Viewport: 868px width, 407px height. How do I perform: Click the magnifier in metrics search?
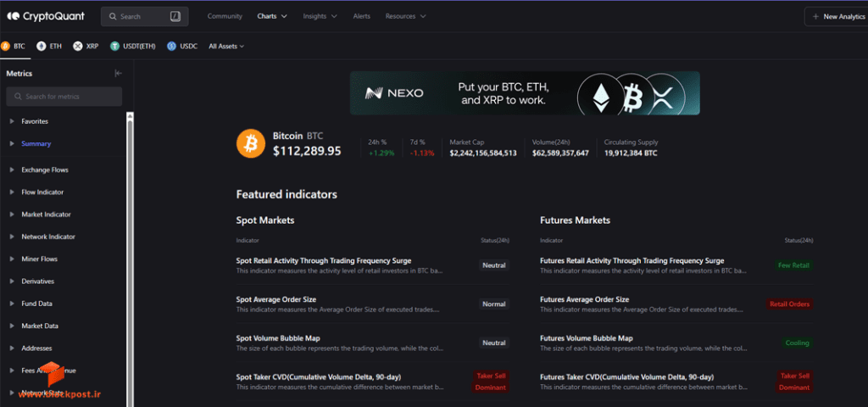pos(19,97)
